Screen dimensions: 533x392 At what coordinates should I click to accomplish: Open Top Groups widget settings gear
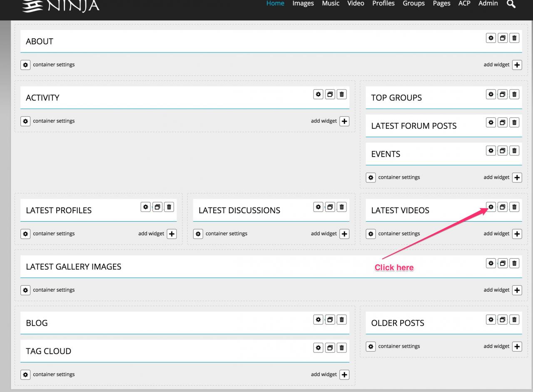[491, 94]
